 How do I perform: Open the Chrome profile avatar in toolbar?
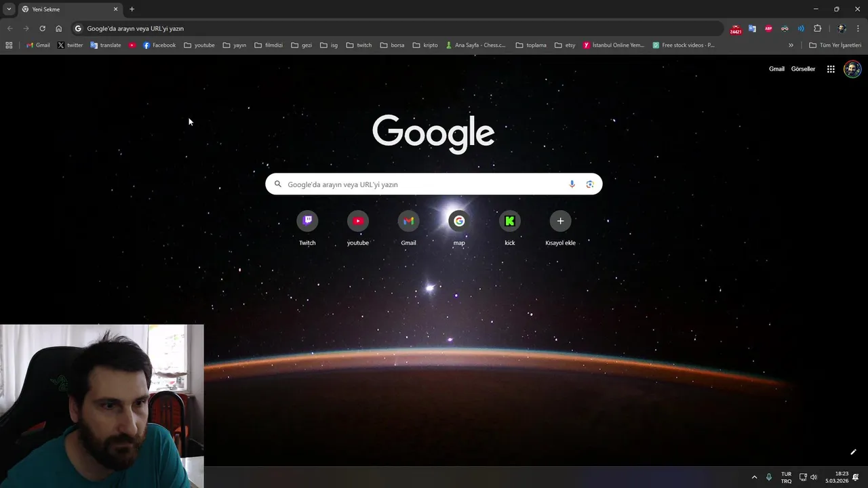pyautogui.click(x=842, y=28)
